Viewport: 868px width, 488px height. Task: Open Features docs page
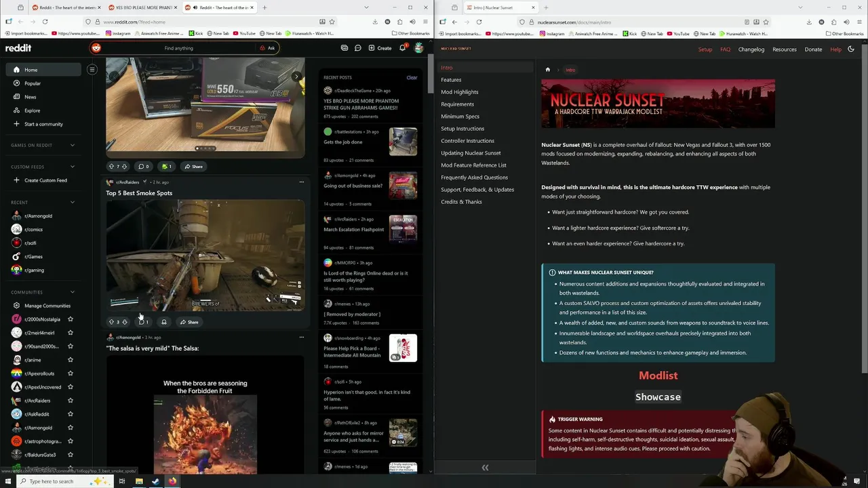451,80
